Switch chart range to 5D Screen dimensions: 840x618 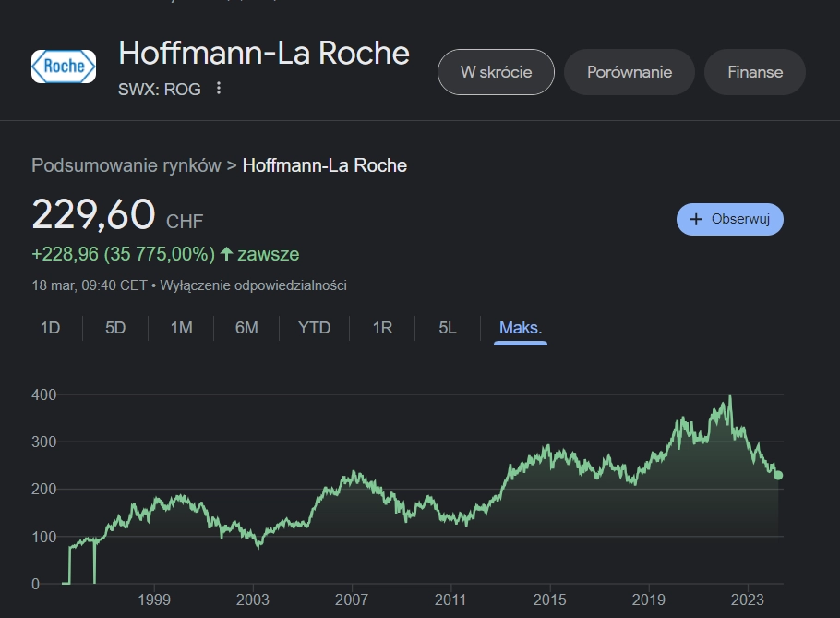click(x=115, y=328)
